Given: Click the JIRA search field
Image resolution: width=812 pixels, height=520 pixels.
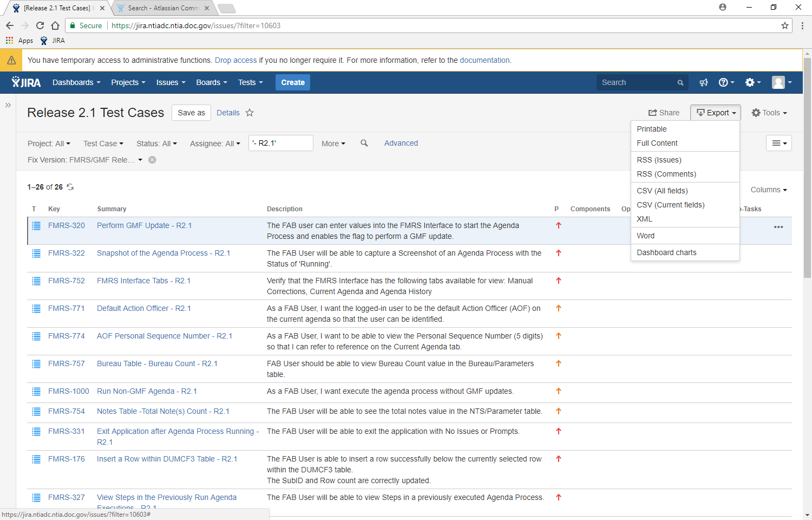Looking at the screenshot, I should tap(642, 82).
